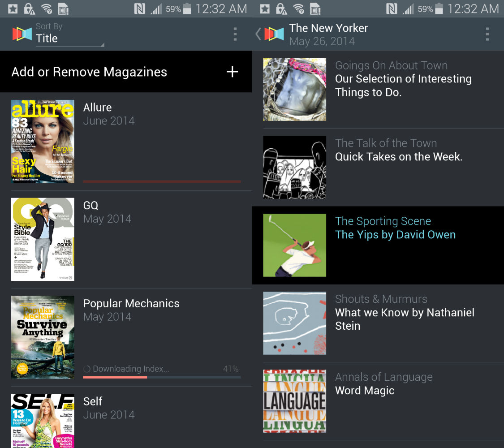Viewport: 504px width, 448px height.
Task: Tap the plus icon to add magazines
Action: click(232, 72)
